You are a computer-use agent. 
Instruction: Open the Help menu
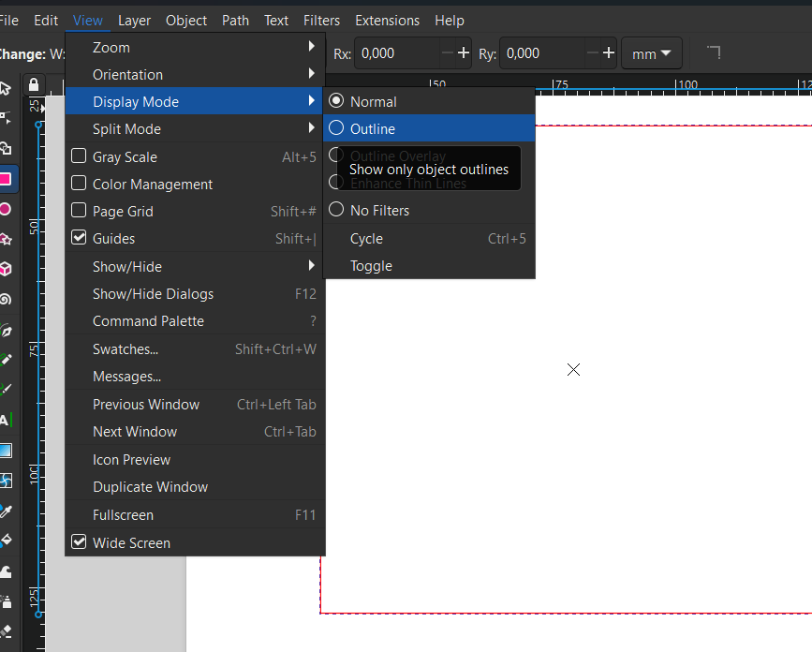pyautogui.click(x=449, y=21)
